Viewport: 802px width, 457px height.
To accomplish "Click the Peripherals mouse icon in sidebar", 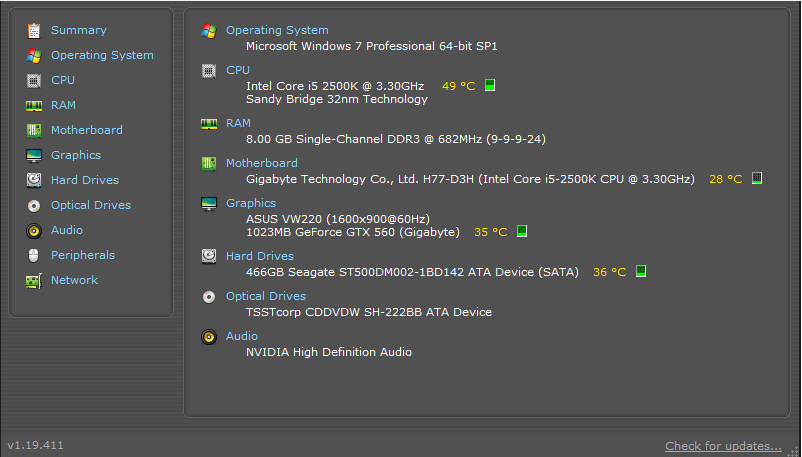I will (x=34, y=255).
